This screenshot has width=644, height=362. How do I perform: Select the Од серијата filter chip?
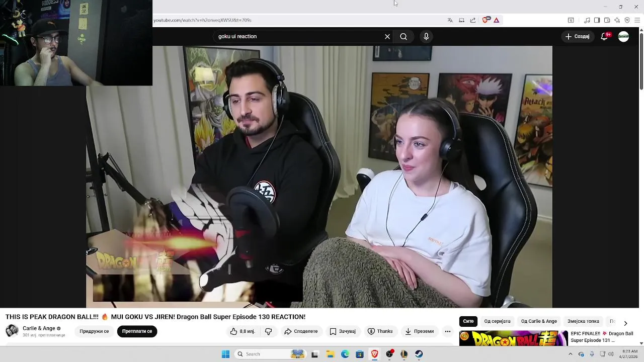tap(497, 321)
